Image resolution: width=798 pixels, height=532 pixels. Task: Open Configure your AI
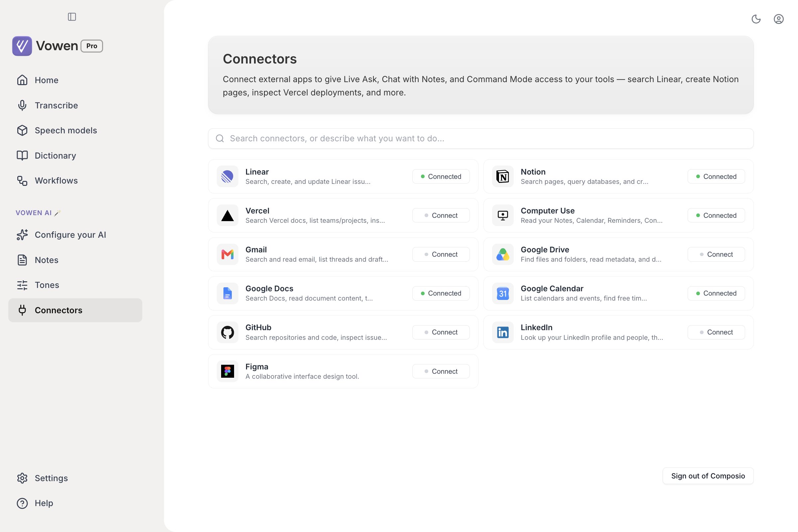[x=75, y=235]
